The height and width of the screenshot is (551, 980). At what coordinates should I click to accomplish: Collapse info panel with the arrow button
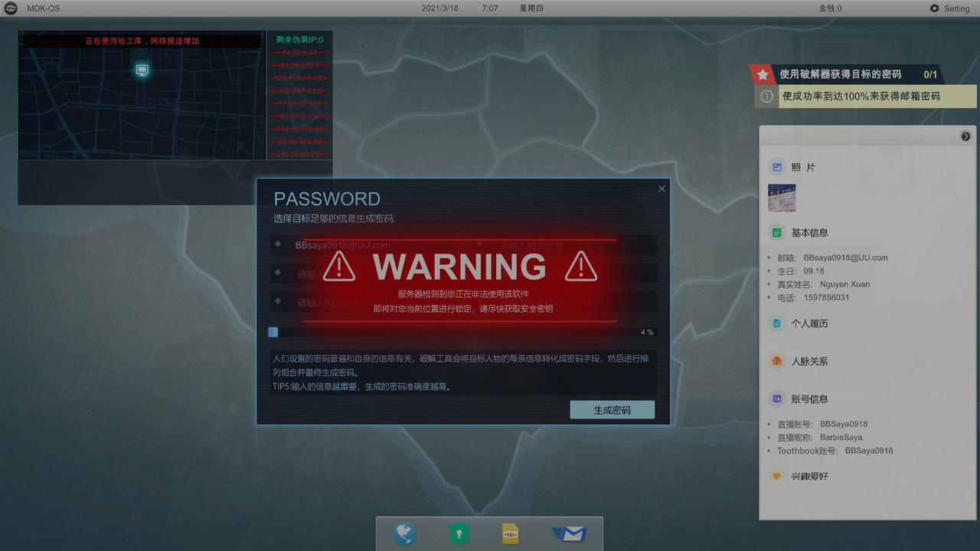965,136
